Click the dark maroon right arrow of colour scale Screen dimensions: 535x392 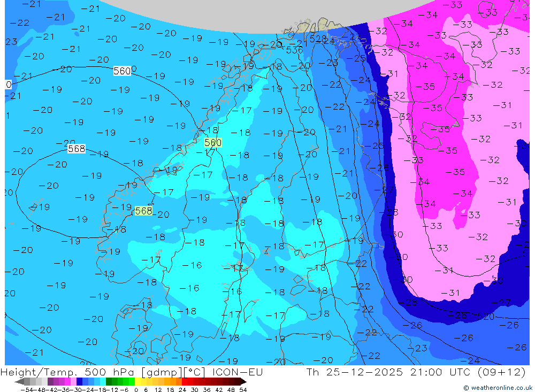tap(243, 381)
